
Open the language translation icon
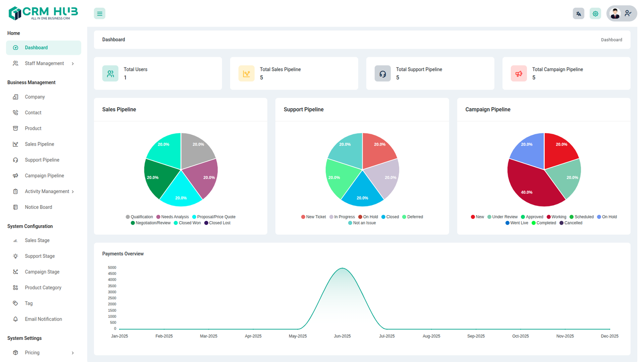pos(578,14)
